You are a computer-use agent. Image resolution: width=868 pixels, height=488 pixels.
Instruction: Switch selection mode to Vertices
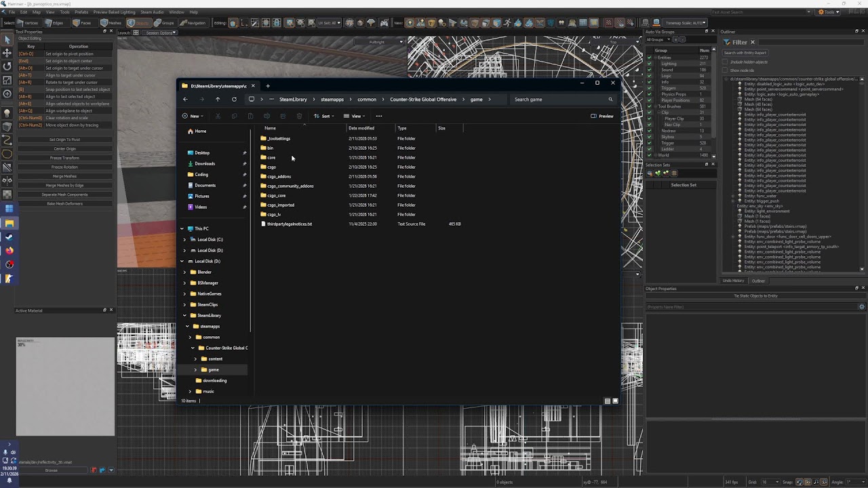tap(28, 22)
